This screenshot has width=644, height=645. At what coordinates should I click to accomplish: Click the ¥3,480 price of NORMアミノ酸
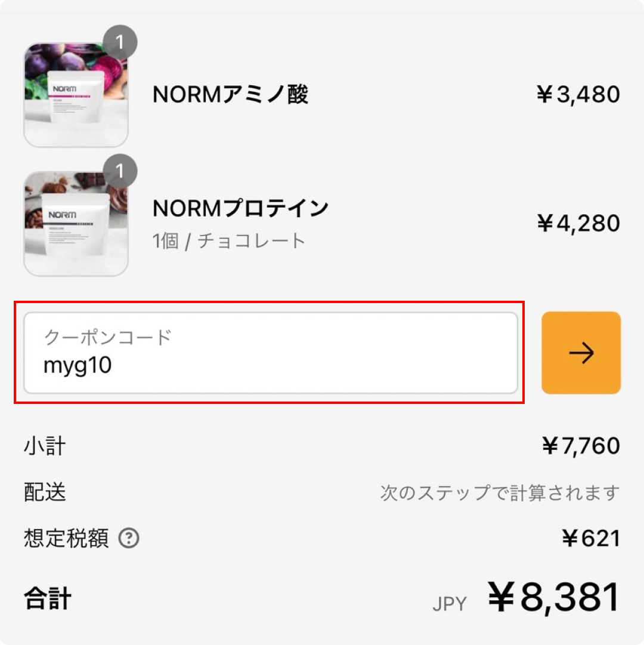(578, 94)
